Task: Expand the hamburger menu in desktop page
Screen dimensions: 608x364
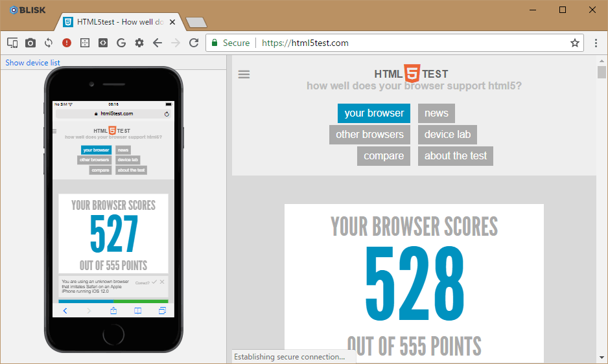Action: [244, 74]
